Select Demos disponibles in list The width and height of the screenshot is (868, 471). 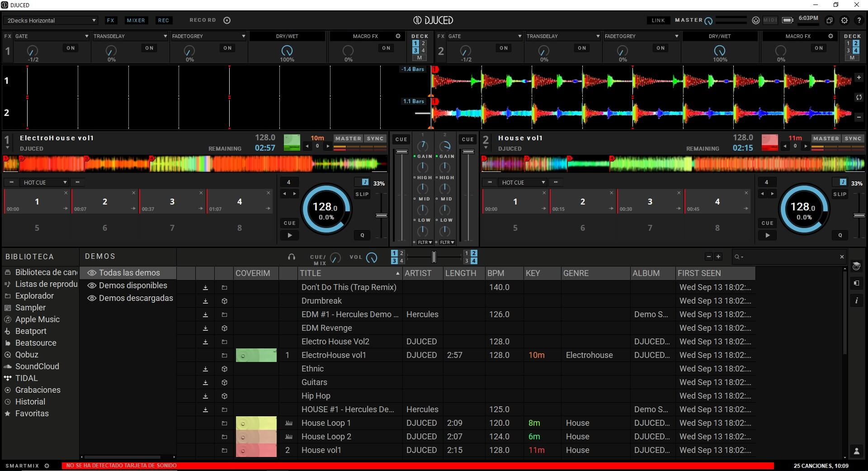pyautogui.click(x=133, y=285)
